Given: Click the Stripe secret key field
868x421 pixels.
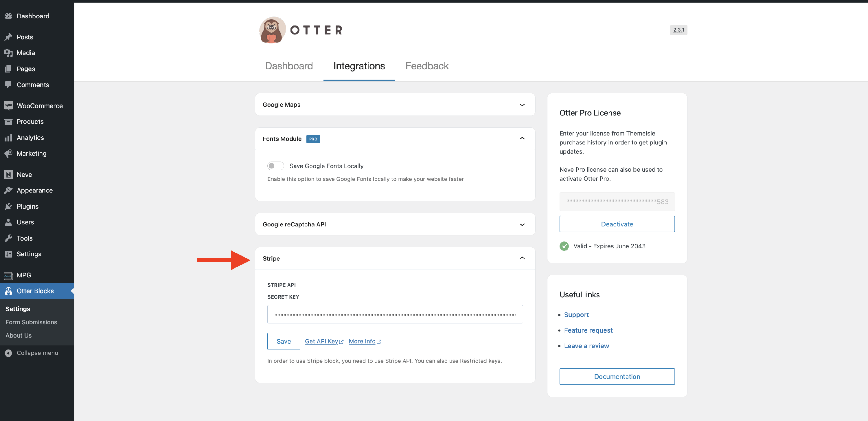Looking at the screenshot, I should [395, 314].
